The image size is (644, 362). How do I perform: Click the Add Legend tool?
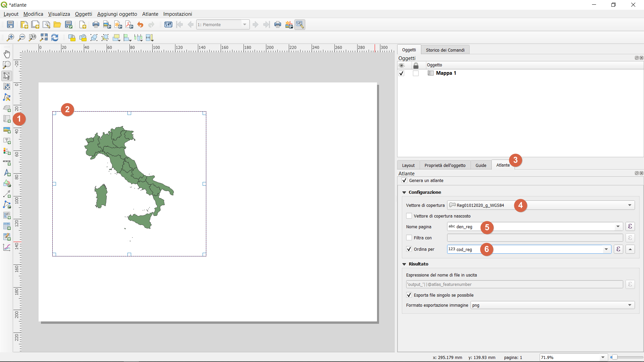pos(7,152)
